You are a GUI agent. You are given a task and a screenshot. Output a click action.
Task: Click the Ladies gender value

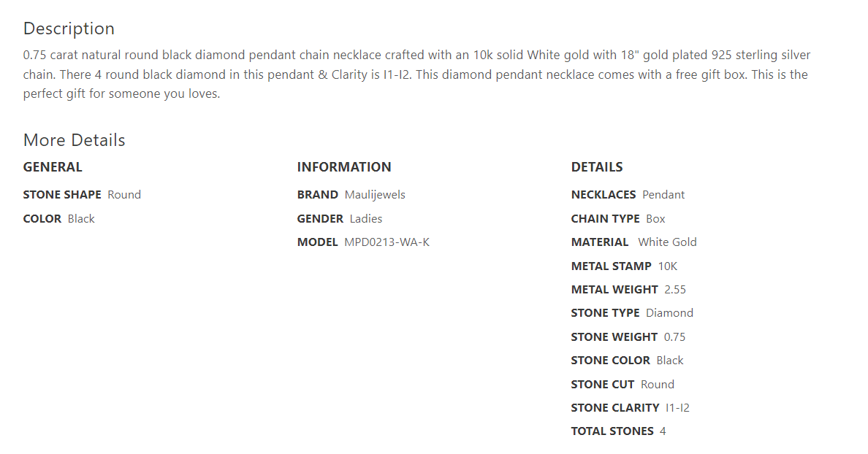(x=366, y=219)
